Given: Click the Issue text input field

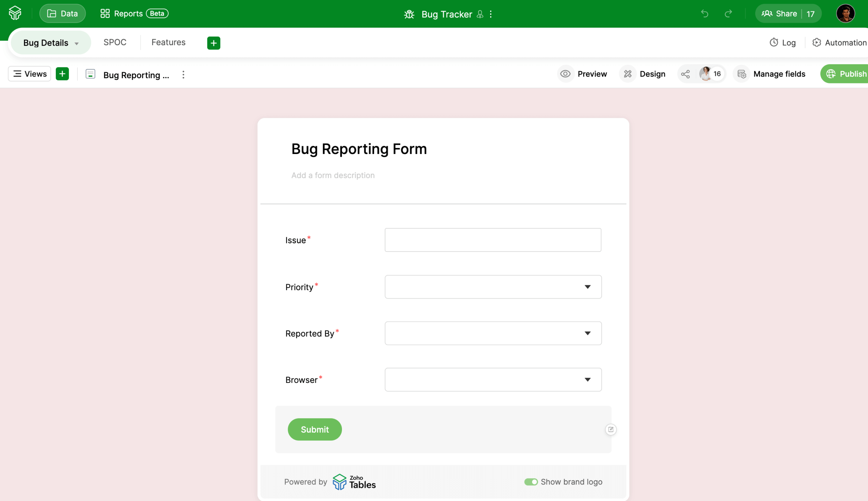Looking at the screenshot, I should (493, 240).
